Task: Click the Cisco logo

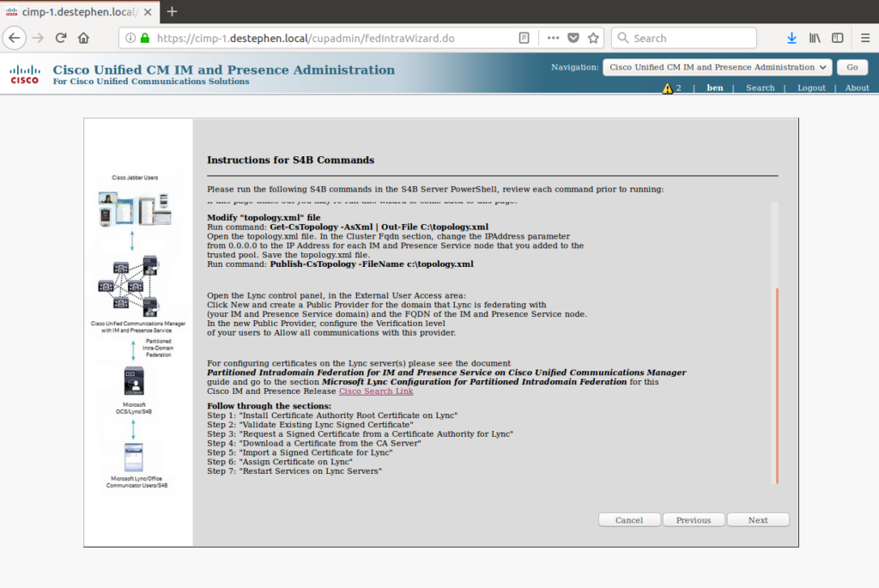Action: [x=25, y=74]
